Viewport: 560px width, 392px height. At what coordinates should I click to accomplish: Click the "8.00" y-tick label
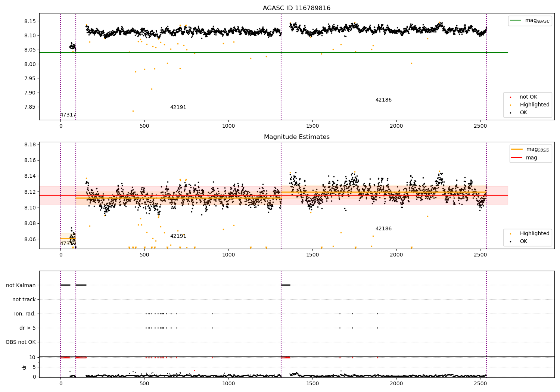click(30, 64)
